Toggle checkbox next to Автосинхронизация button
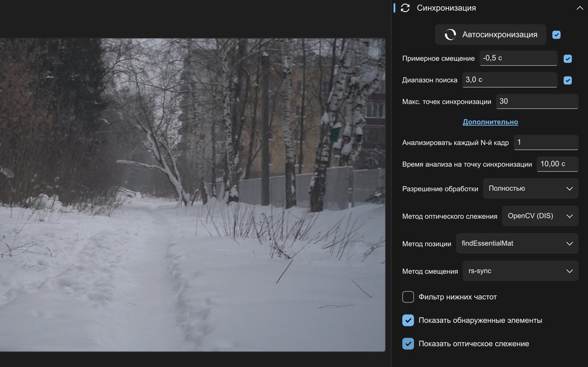Image resolution: width=588 pixels, height=367 pixels. coord(556,35)
